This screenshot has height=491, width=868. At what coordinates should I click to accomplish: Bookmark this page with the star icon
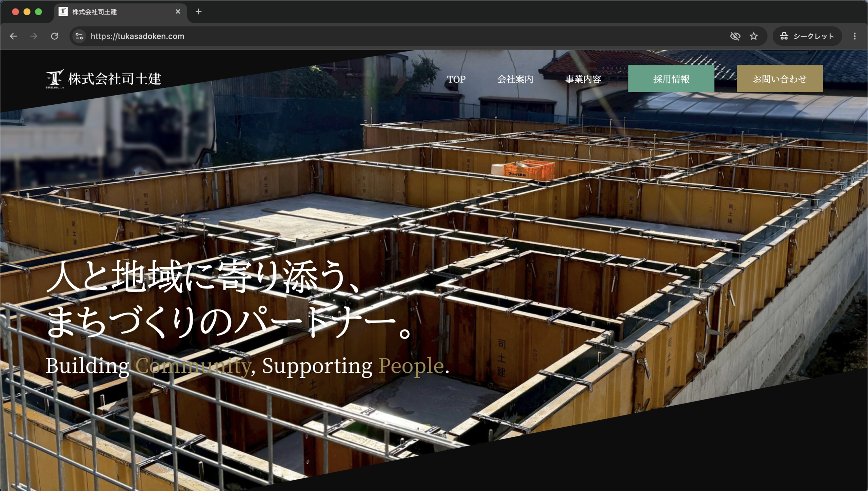[753, 36]
